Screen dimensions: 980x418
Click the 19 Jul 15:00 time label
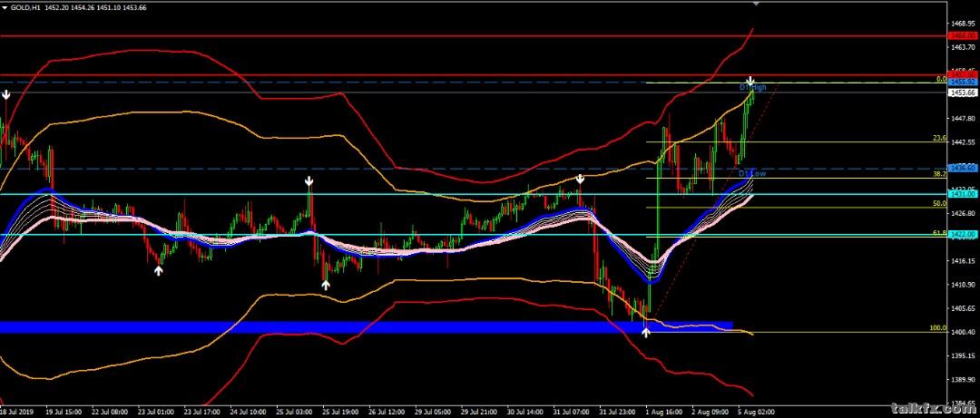(x=64, y=413)
